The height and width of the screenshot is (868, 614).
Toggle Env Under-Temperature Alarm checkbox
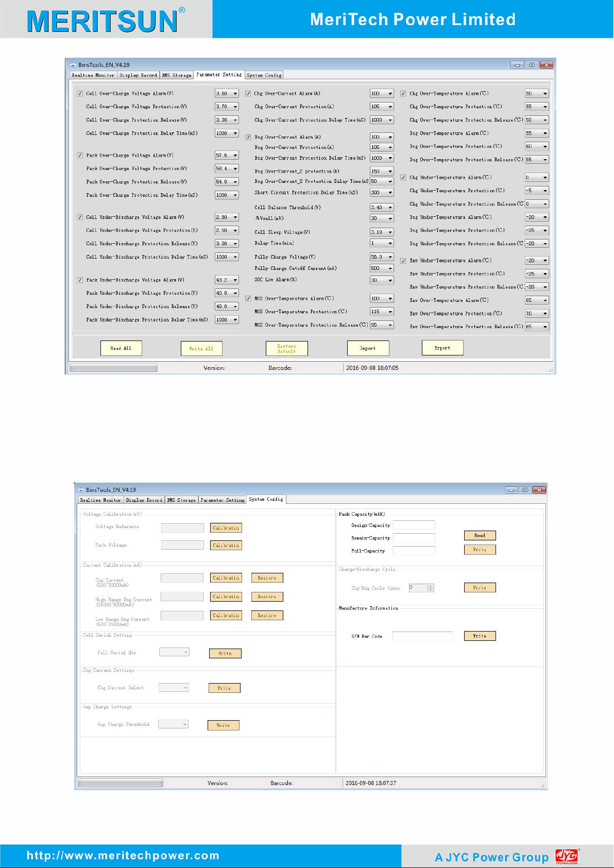point(403,261)
